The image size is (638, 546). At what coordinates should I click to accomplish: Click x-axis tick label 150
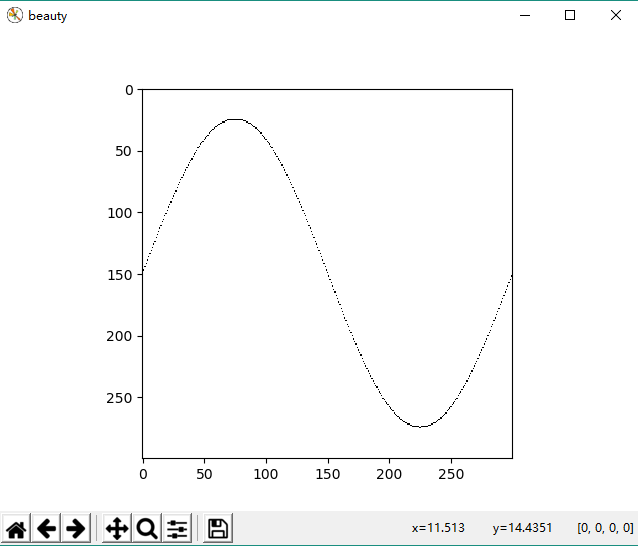(328, 474)
